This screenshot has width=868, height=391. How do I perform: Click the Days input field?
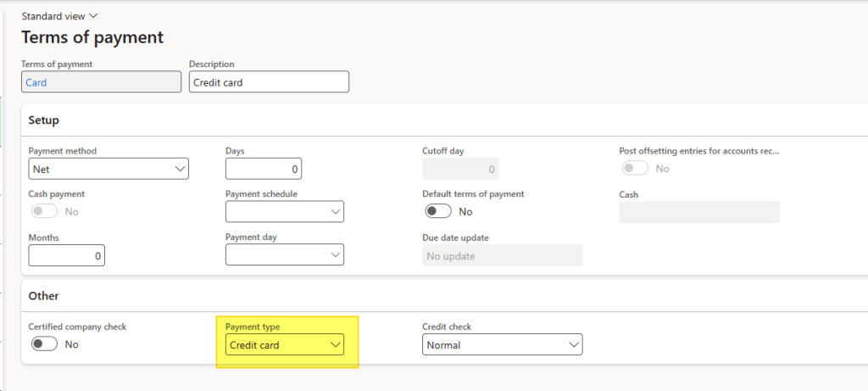(263, 169)
